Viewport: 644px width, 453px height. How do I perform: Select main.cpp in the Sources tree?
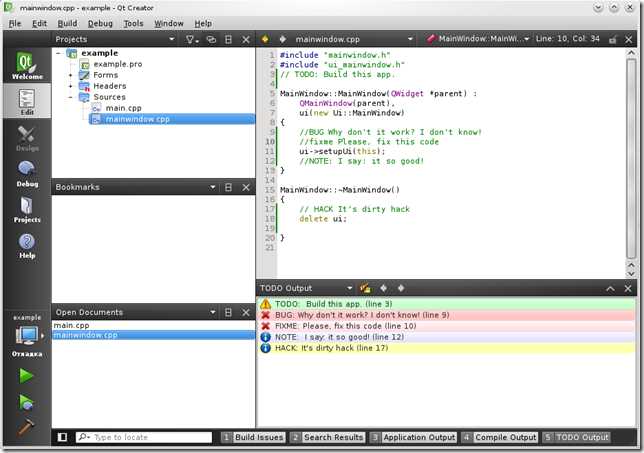coord(123,108)
